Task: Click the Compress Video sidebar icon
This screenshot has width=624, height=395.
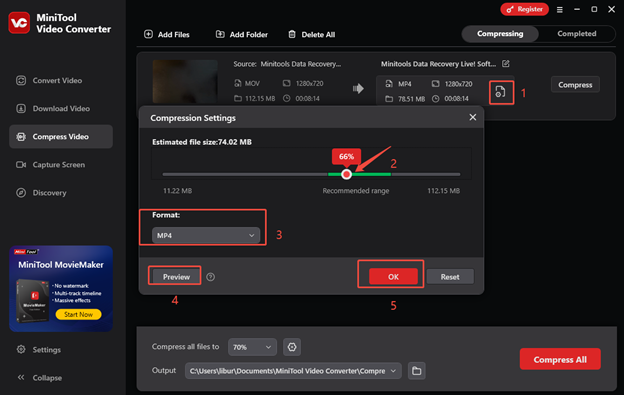Action: tap(21, 136)
